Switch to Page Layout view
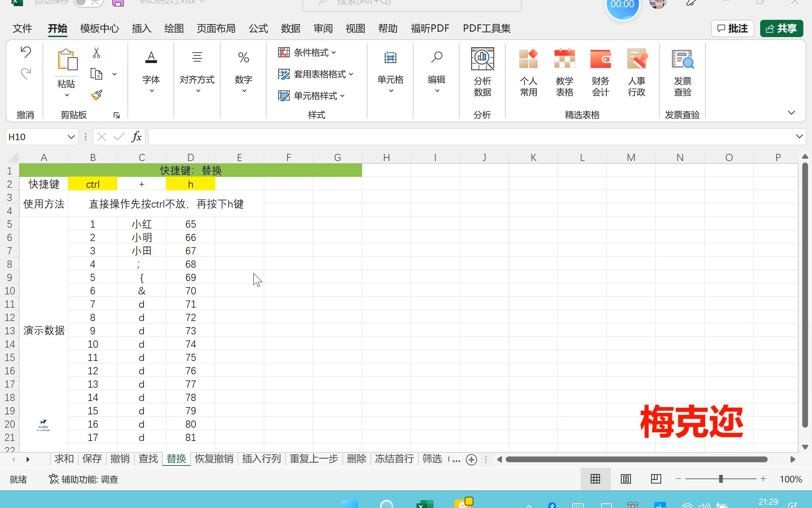812x508 pixels. click(x=626, y=479)
